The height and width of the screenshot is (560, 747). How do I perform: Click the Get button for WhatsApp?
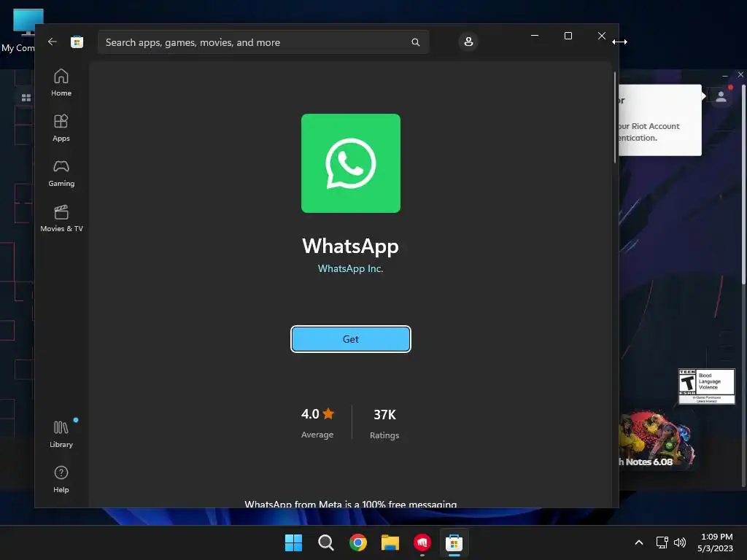pos(351,339)
